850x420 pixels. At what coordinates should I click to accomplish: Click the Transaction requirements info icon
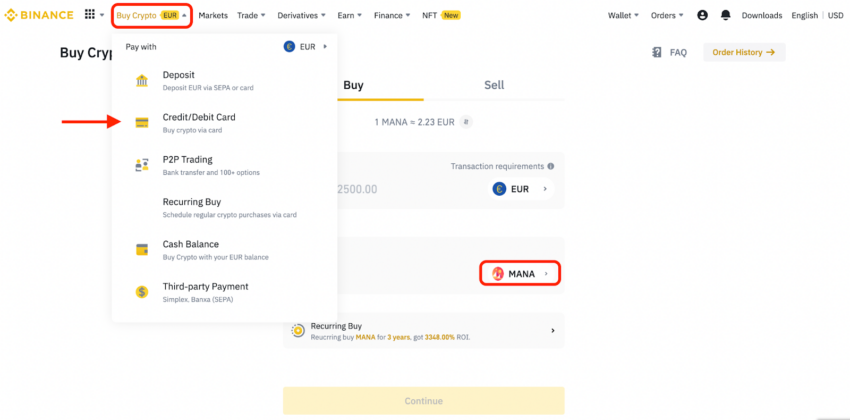551,166
